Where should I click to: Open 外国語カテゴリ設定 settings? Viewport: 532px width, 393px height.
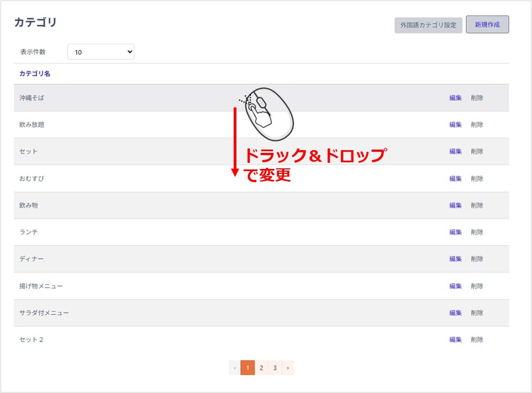click(x=428, y=25)
